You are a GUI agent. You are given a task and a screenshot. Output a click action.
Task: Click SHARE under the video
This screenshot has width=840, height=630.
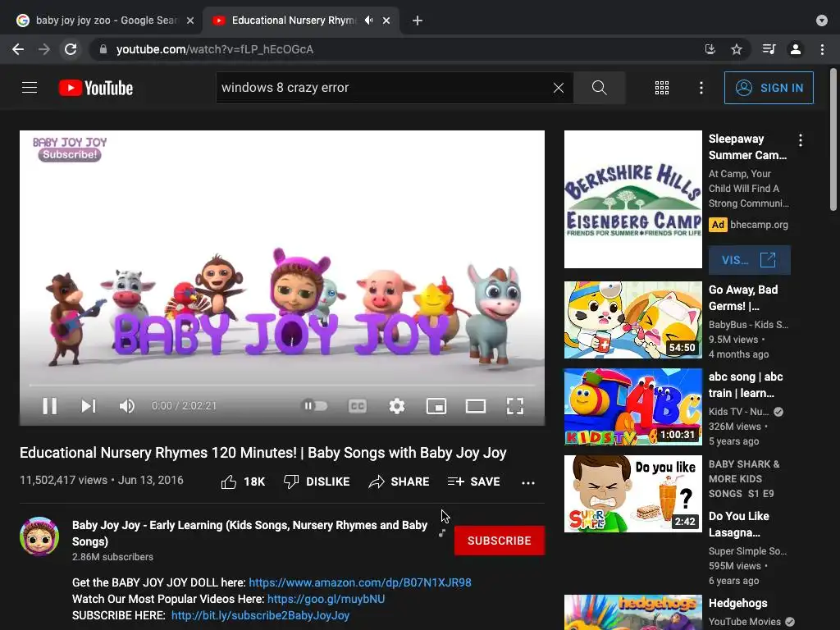click(x=399, y=482)
